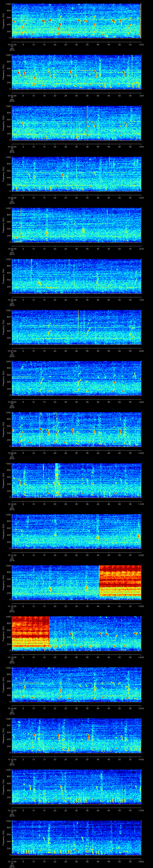This screenshot has width=153, height=868.
Task: Select the spectrogram panel starting at 10:02:00
Action: [x=76, y=72]
